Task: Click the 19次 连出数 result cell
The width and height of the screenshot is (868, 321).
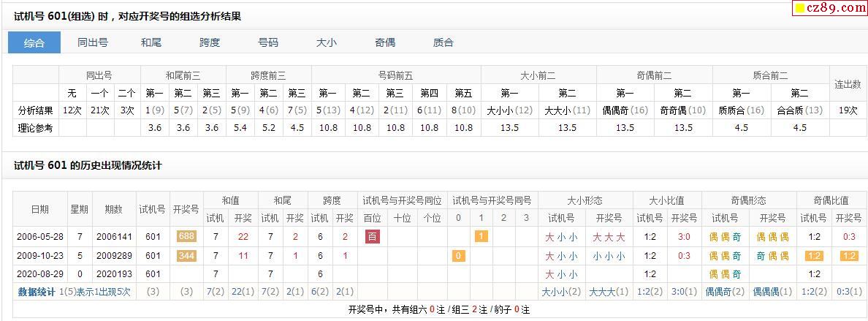Action: (848, 110)
